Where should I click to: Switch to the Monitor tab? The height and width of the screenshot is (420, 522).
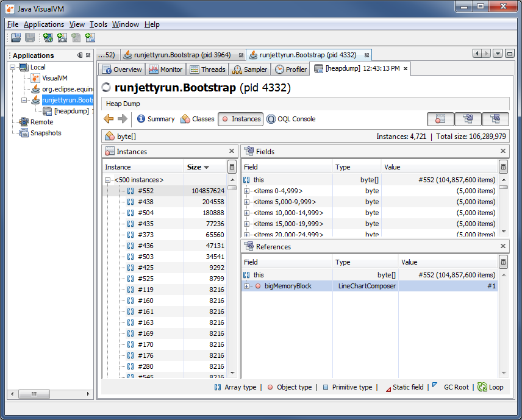166,69
